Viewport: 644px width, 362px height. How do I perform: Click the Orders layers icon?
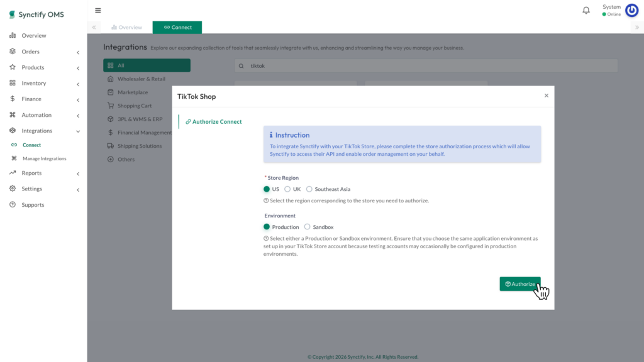(x=13, y=52)
